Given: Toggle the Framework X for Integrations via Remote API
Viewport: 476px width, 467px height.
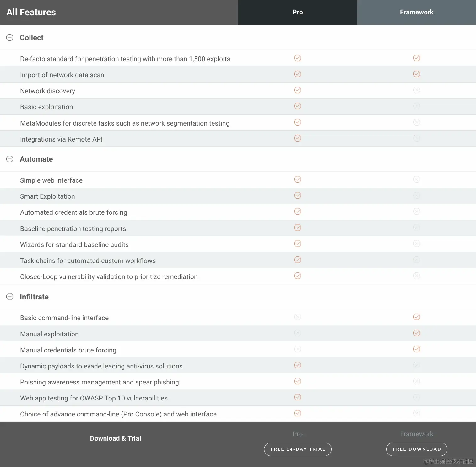Looking at the screenshot, I should pos(417,138).
